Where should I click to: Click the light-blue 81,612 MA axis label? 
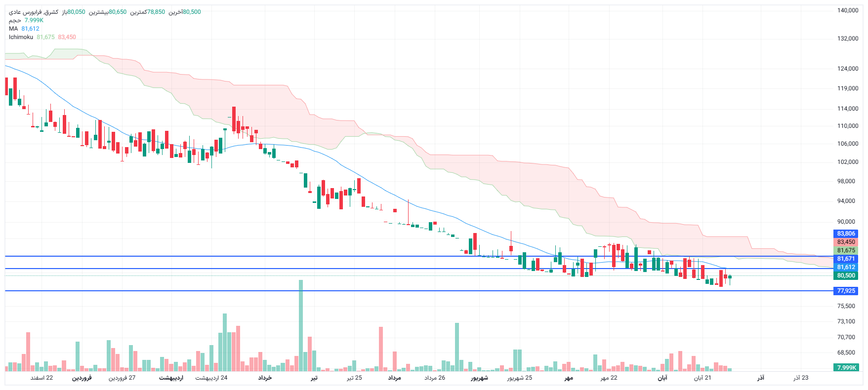coord(846,267)
